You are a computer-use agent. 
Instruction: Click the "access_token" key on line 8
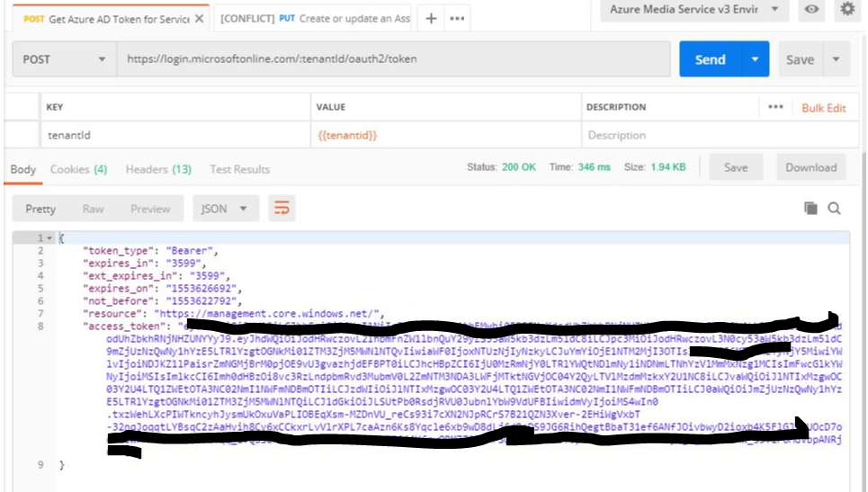click(x=126, y=326)
